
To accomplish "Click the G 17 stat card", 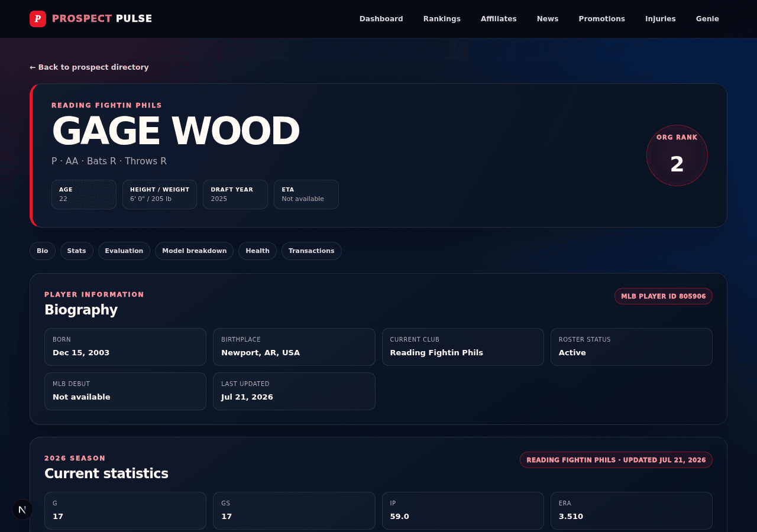I will (125, 511).
